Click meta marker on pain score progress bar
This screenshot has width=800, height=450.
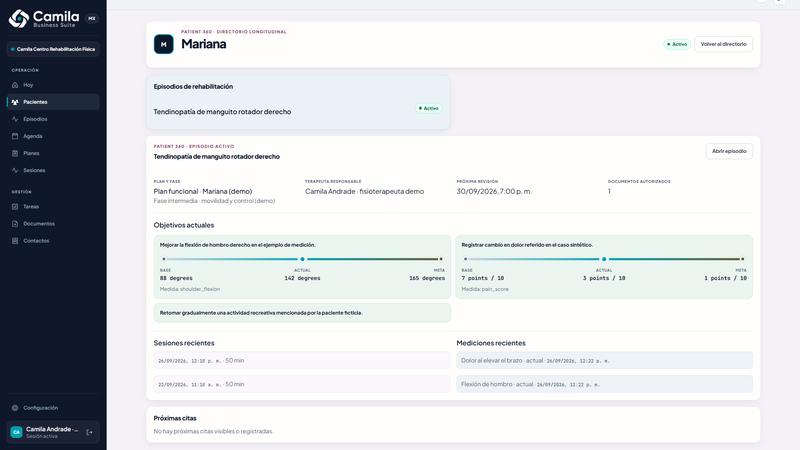click(742, 259)
